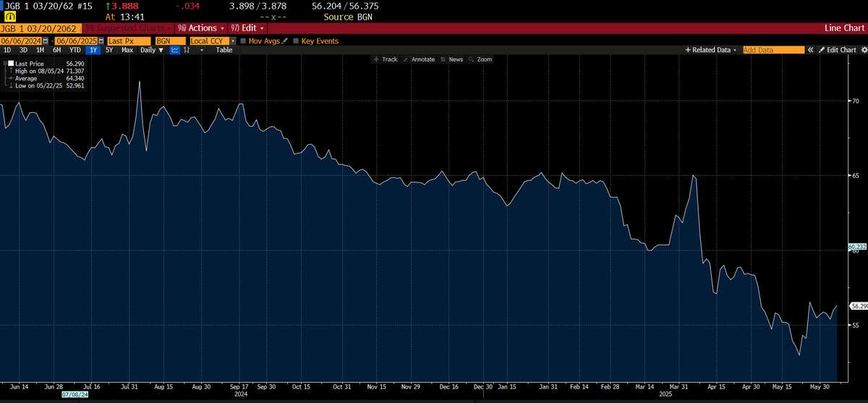Click the News tool button

click(x=452, y=59)
